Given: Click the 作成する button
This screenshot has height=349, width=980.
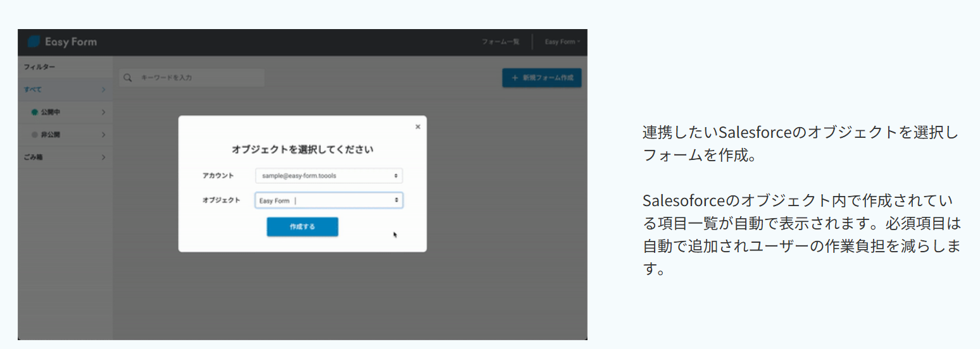Looking at the screenshot, I should [x=303, y=226].
